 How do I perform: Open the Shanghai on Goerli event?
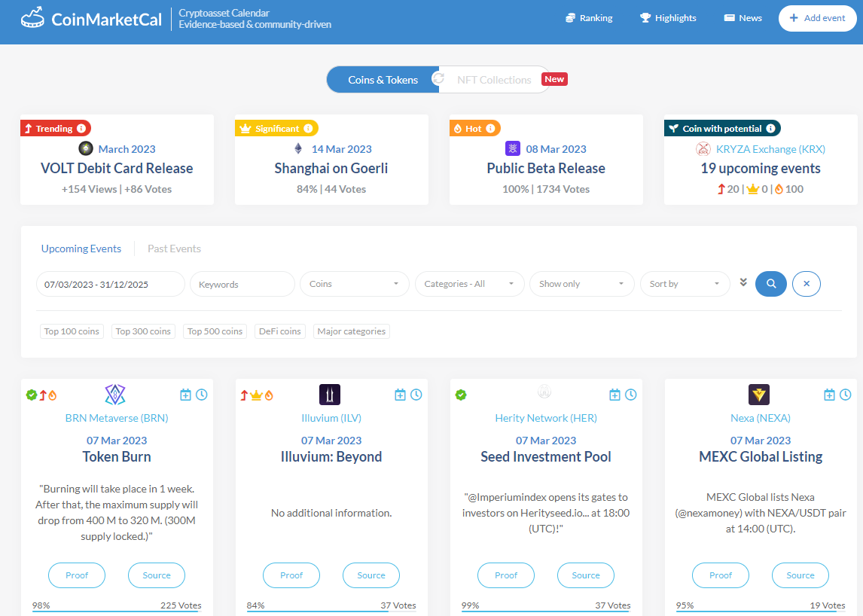pos(331,169)
